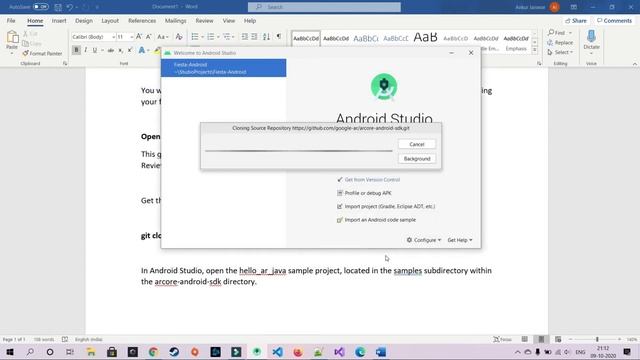Screen dimensions: 640x360
Task: Toggle Strikethrough formatting
Action: coord(111,50)
